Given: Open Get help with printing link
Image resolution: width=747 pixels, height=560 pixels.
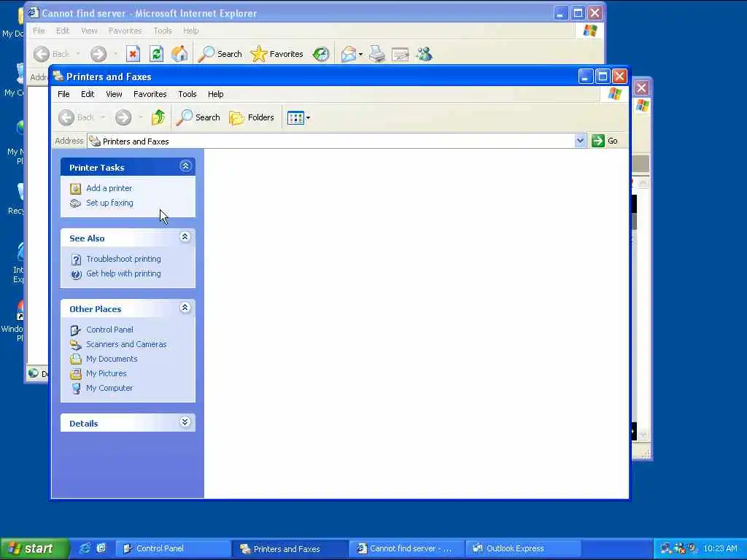Looking at the screenshot, I should [123, 274].
